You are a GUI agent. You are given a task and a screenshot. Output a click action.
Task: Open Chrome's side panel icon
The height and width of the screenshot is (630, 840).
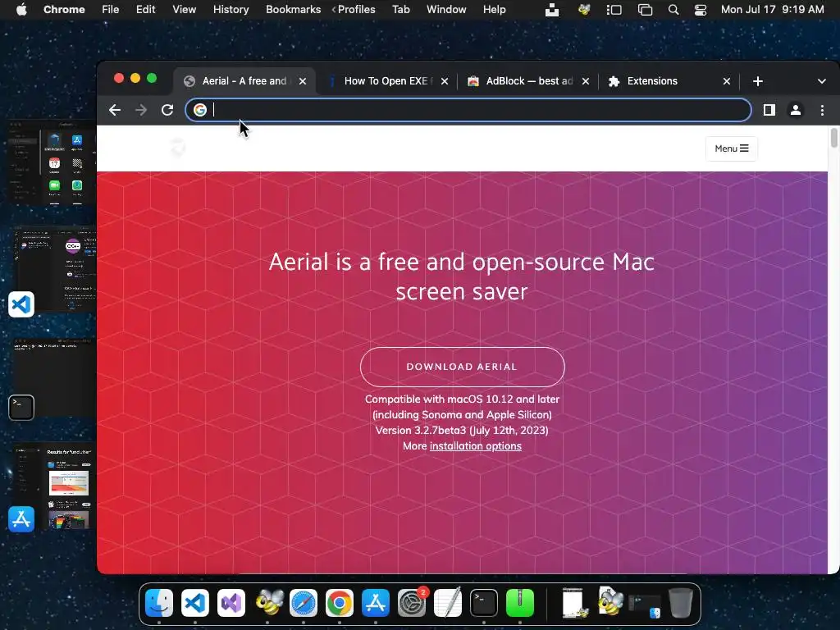(769, 111)
